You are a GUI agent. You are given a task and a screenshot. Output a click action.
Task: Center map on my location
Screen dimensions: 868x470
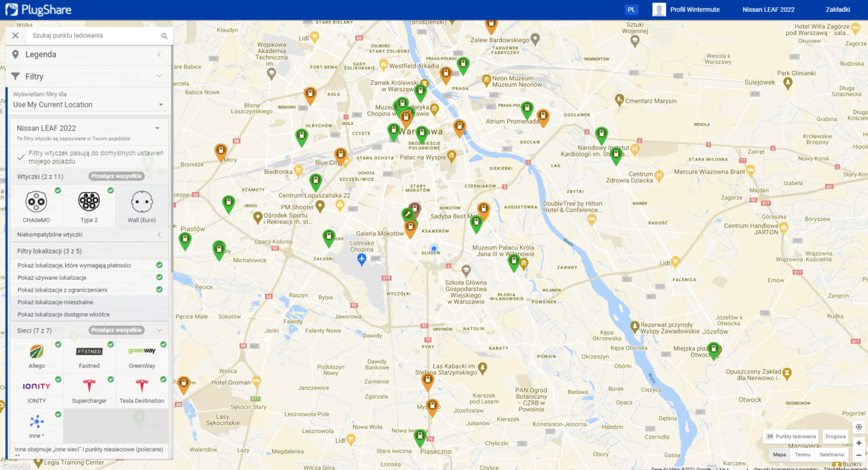point(858,427)
